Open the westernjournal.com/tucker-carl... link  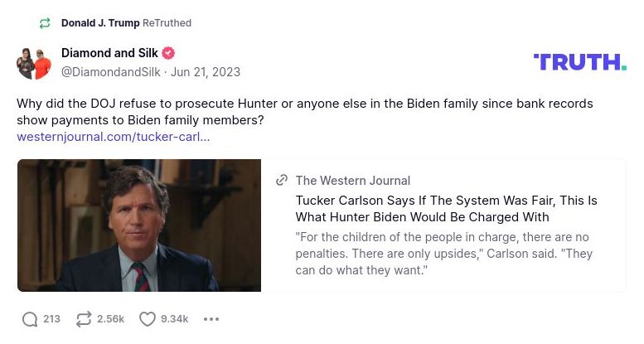click(113, 136)
